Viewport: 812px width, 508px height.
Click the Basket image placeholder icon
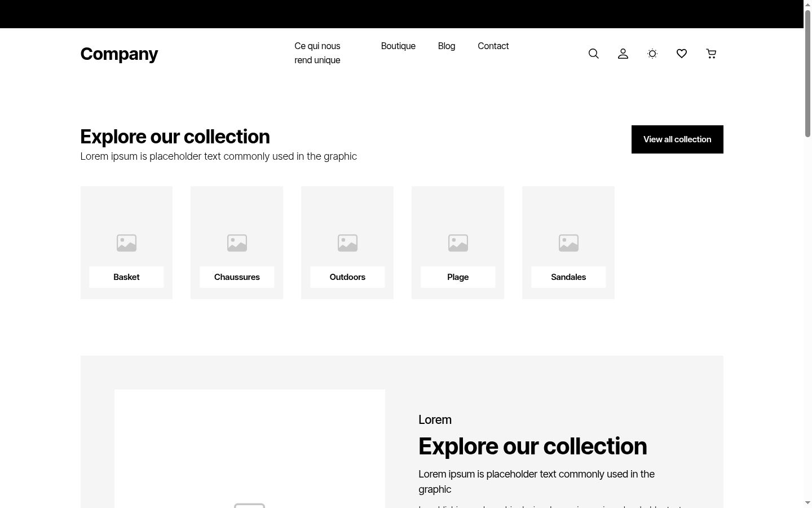[x=126, y=243]
